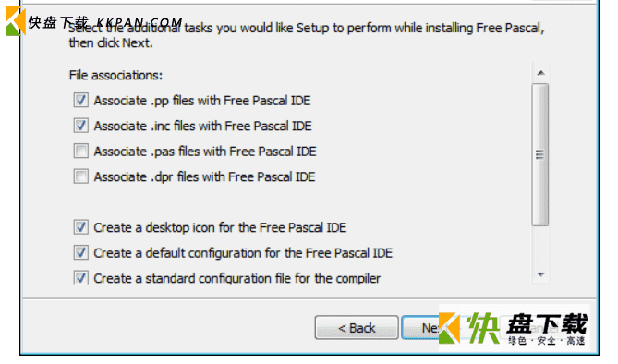Click the KKPAN.COM watermark text
618x364 pixels.
point(139,23)
